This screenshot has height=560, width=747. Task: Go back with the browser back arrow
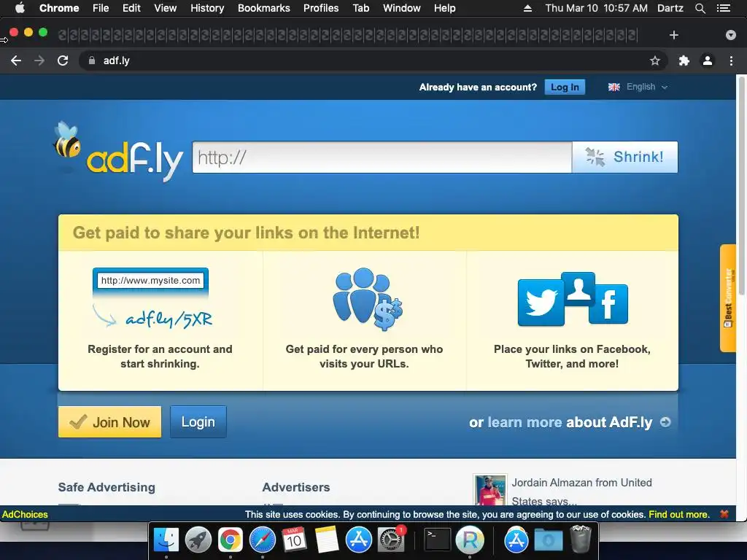[16, 61]
